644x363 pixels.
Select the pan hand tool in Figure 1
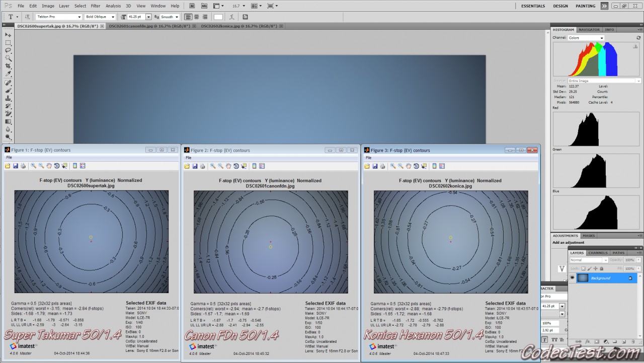tap(49, 166)
